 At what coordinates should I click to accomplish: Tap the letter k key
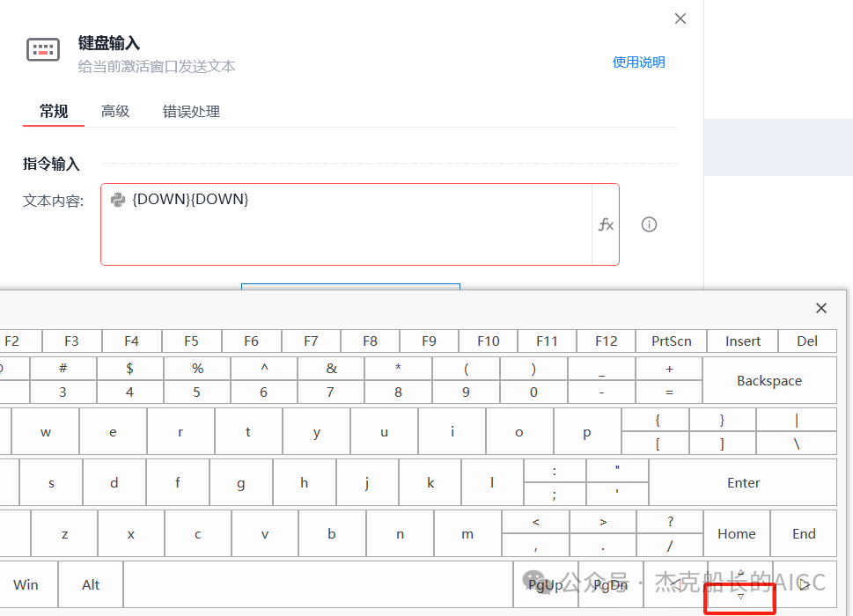[430, 483]
